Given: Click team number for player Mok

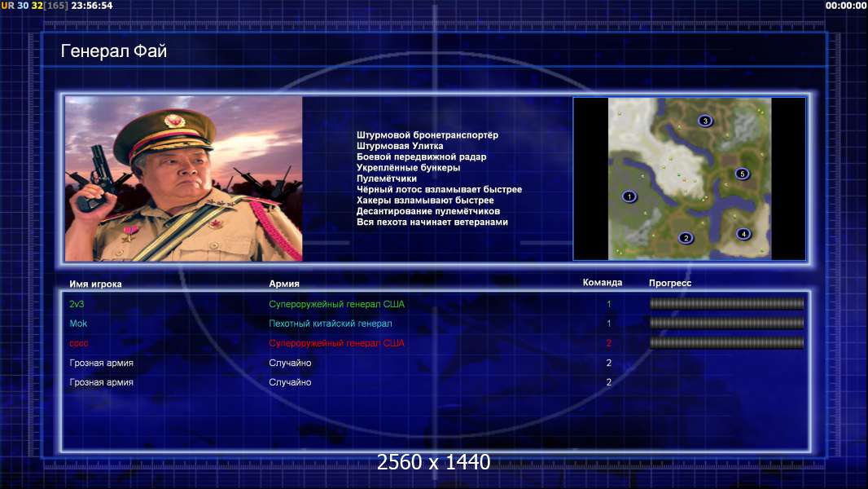Looking at the screenshot, I should pyautogui.click(x=608, y=324).
